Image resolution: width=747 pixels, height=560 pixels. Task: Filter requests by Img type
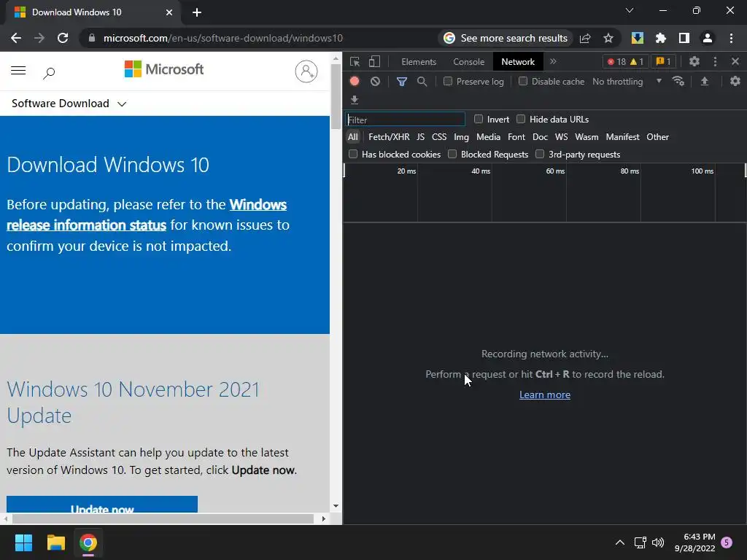pyautogui.click(x=461, y=136)
